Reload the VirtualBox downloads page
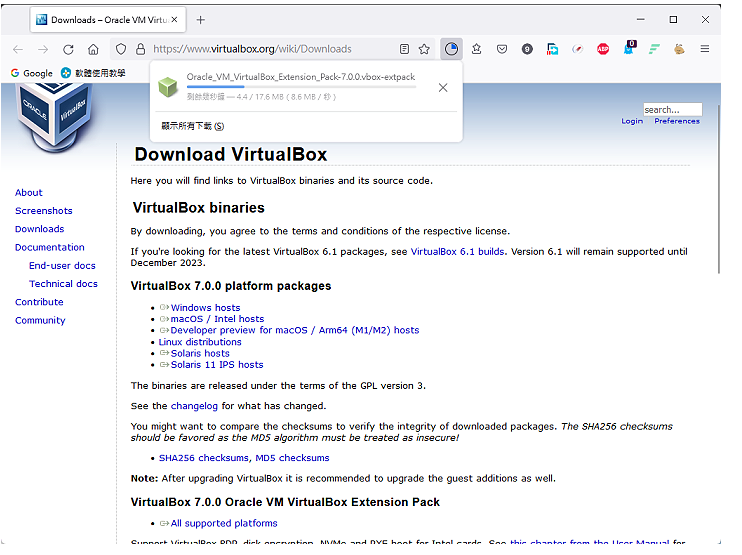Screen dimensions: 742x555 [x=68, y=49]
